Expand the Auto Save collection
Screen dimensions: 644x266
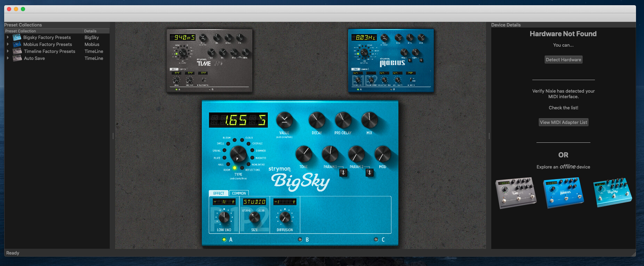(x=8, y=58)
